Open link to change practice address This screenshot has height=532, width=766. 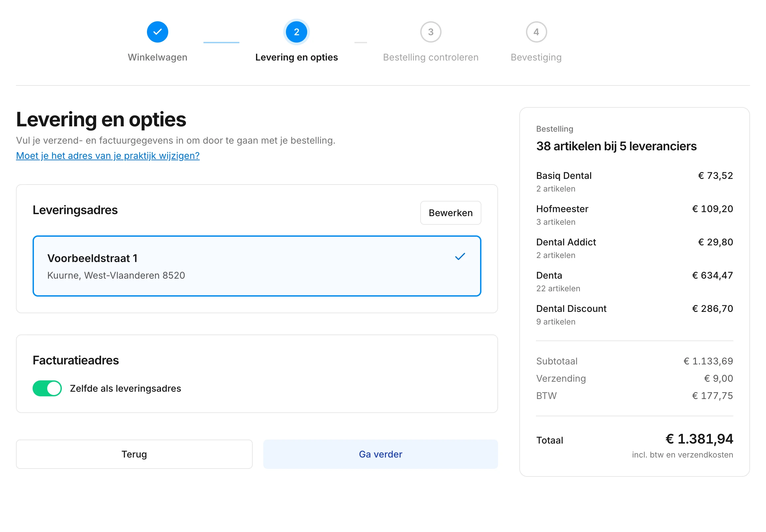point(108,156)
